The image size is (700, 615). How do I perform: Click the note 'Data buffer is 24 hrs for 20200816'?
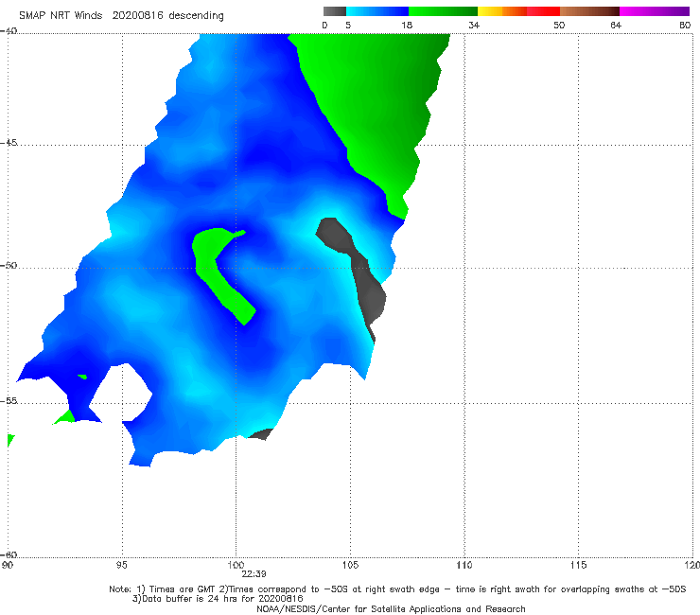tap(218, 599)
